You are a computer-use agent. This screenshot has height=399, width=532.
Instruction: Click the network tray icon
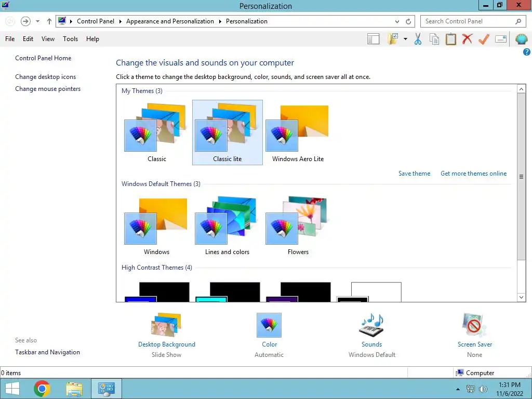[471, 389]
